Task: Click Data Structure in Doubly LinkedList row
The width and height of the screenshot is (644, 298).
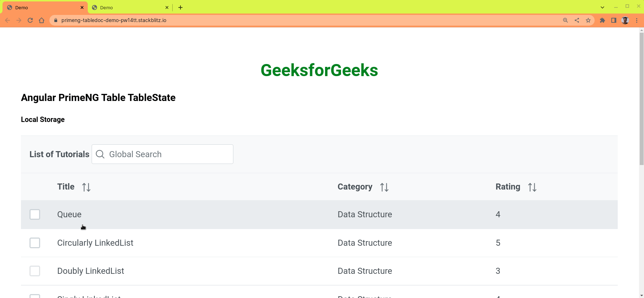Action: 365,271
